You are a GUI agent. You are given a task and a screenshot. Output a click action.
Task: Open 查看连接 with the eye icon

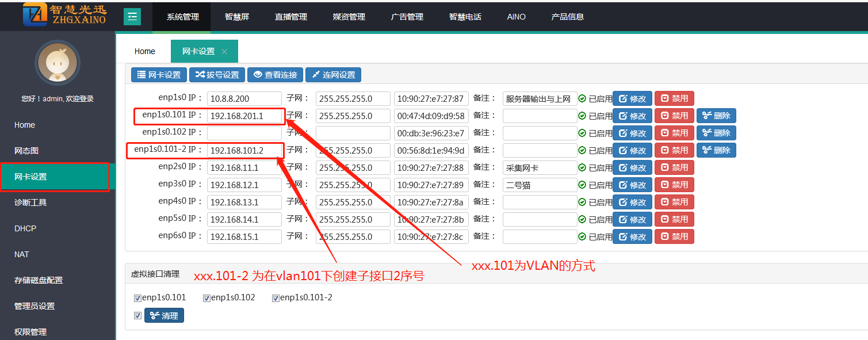pyautogui.click(x=275, y=75)
